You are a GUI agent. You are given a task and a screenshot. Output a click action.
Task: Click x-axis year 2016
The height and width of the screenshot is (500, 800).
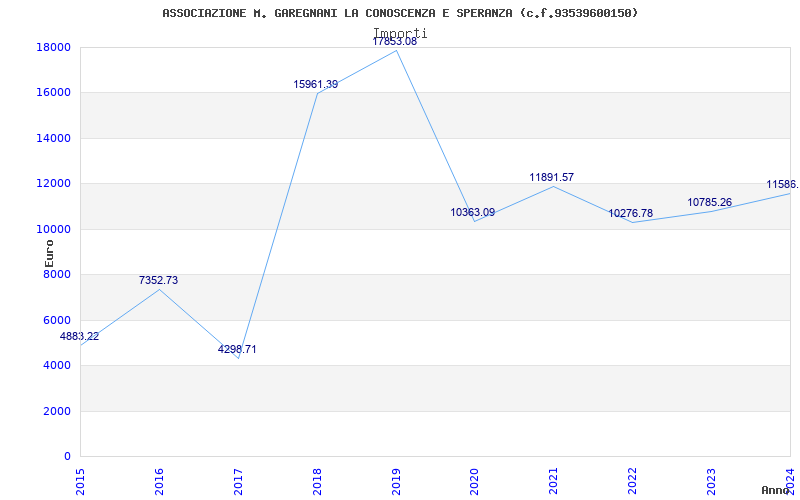click(159, 481)
